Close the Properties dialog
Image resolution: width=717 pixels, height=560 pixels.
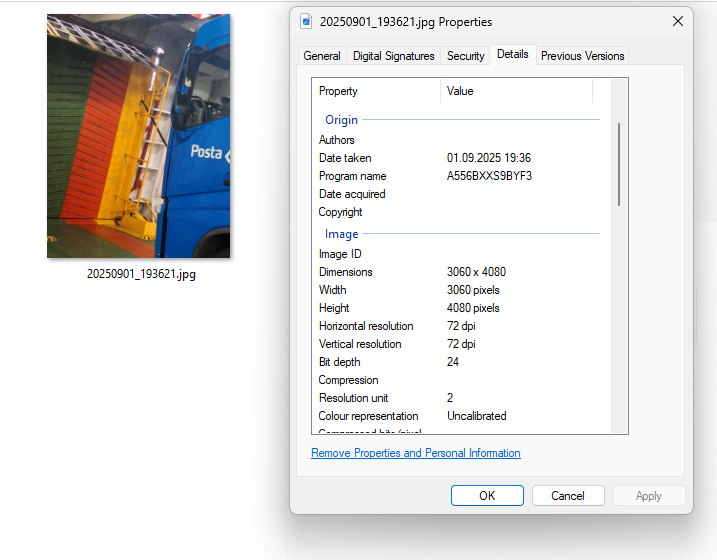point(677,21)
